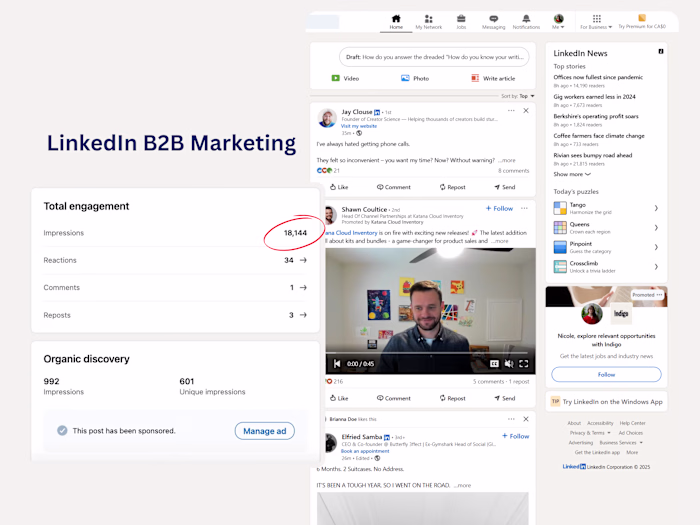
Task: Comment on Jay Clouse's post
Action: click(x=393, y=187)
